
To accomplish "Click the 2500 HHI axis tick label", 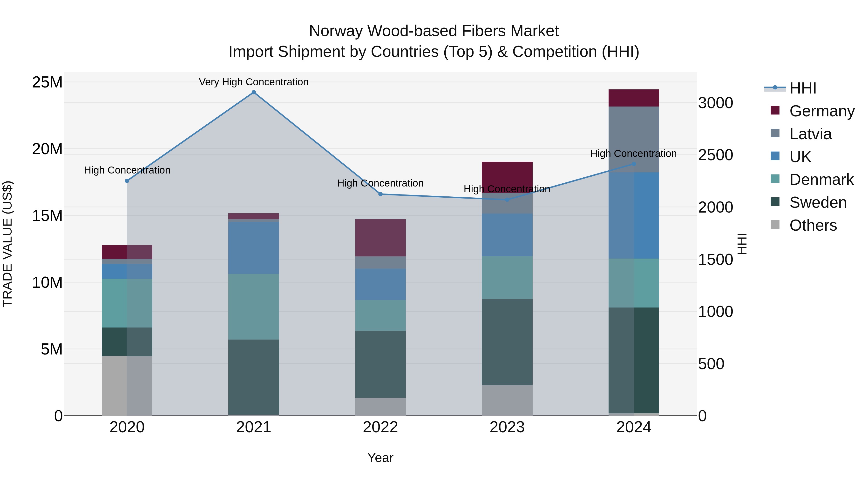I will tap(715, 155).
